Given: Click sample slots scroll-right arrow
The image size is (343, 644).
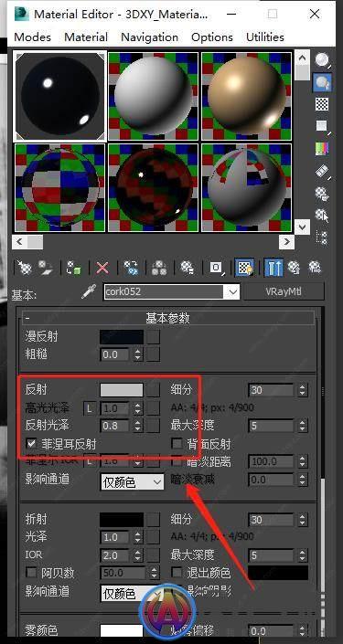Looking at the screenshot, I should [286, 242].
